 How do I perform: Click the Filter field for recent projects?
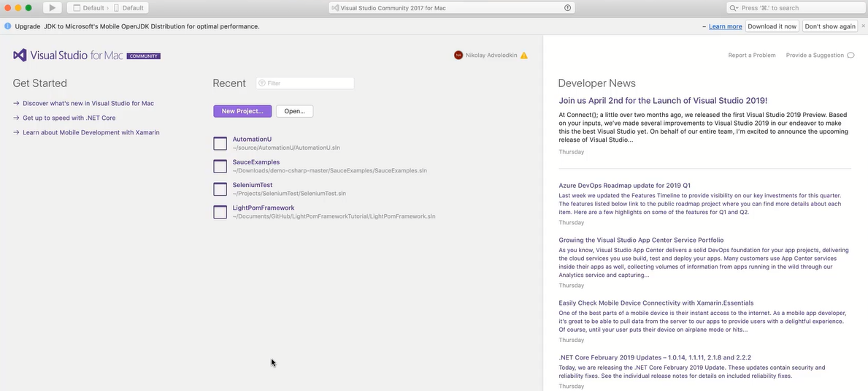(x=305, y=83)
